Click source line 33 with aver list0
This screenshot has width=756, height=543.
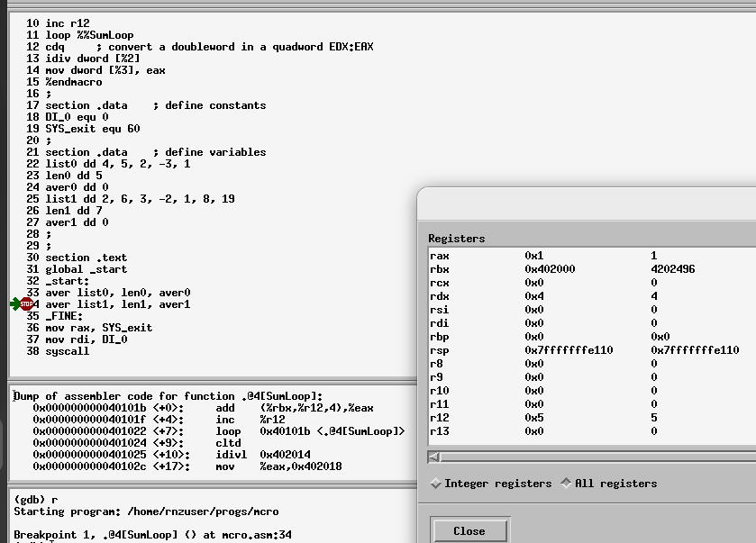coord(117,293)
